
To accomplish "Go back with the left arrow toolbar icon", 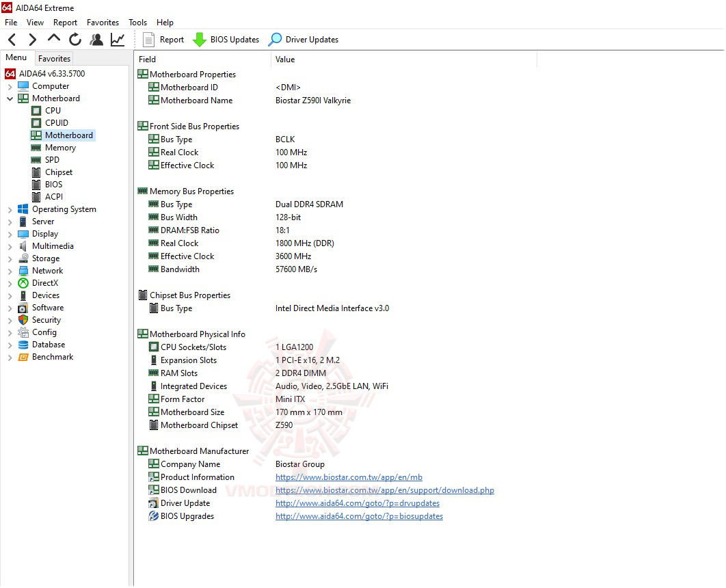I will click(12, 40).
